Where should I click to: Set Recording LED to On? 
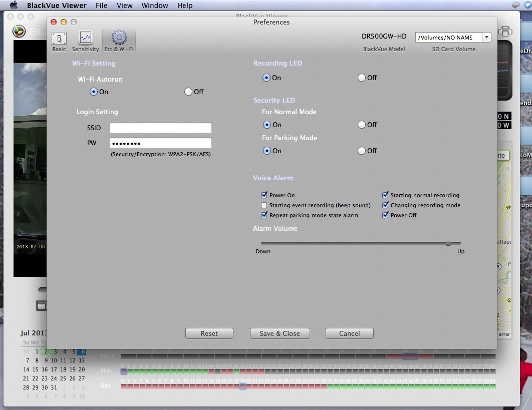click(x=267, y=78)
